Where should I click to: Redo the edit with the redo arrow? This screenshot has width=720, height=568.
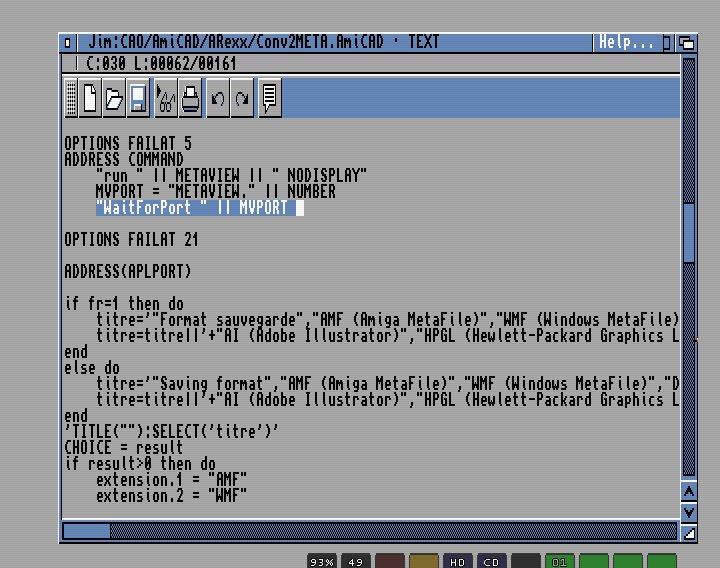[242, 97]
